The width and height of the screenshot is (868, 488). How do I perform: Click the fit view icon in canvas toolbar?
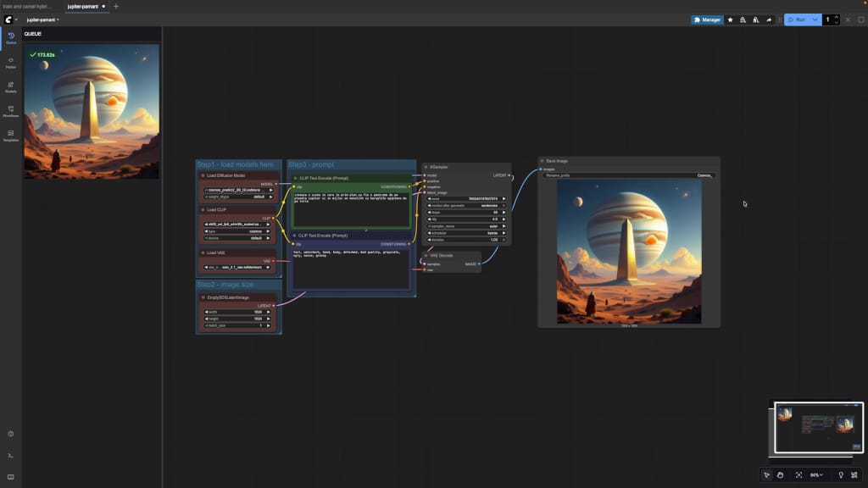click(798, 474)
